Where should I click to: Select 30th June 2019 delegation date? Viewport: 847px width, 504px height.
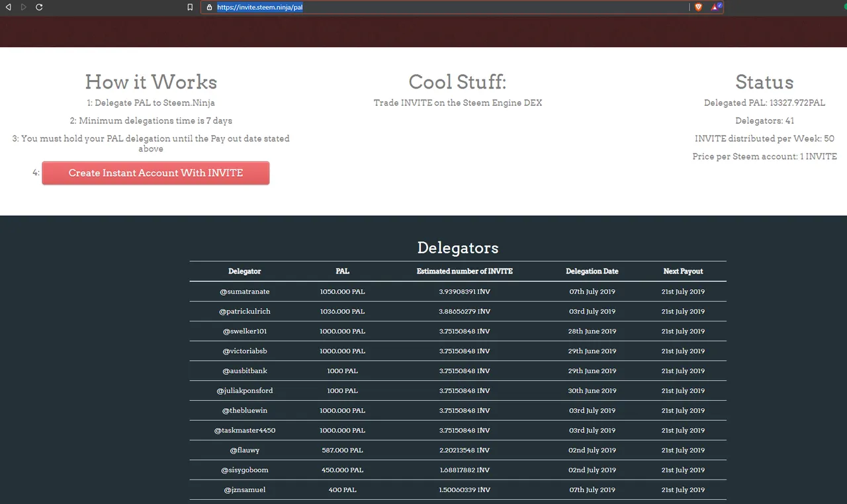click(x=592, y=391)
